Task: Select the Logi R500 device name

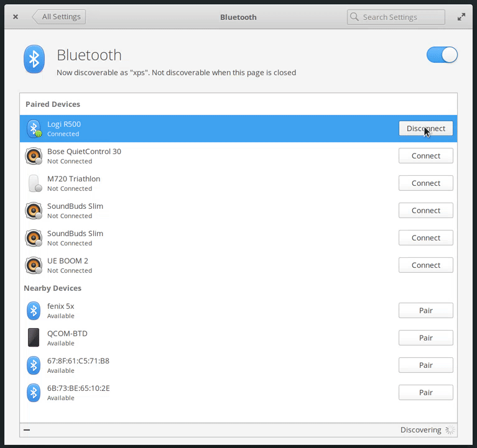Action: 64,124
